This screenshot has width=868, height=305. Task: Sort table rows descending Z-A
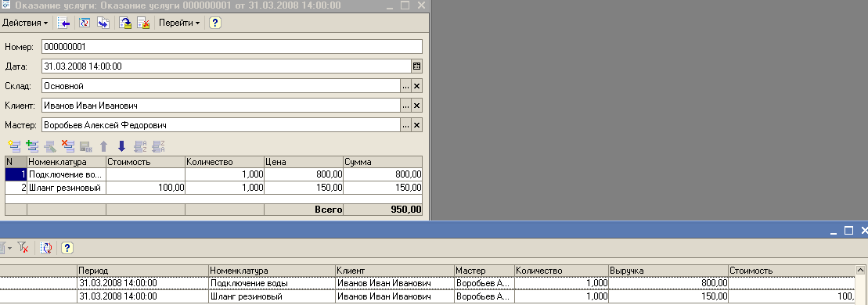click(x=158, y=146)
